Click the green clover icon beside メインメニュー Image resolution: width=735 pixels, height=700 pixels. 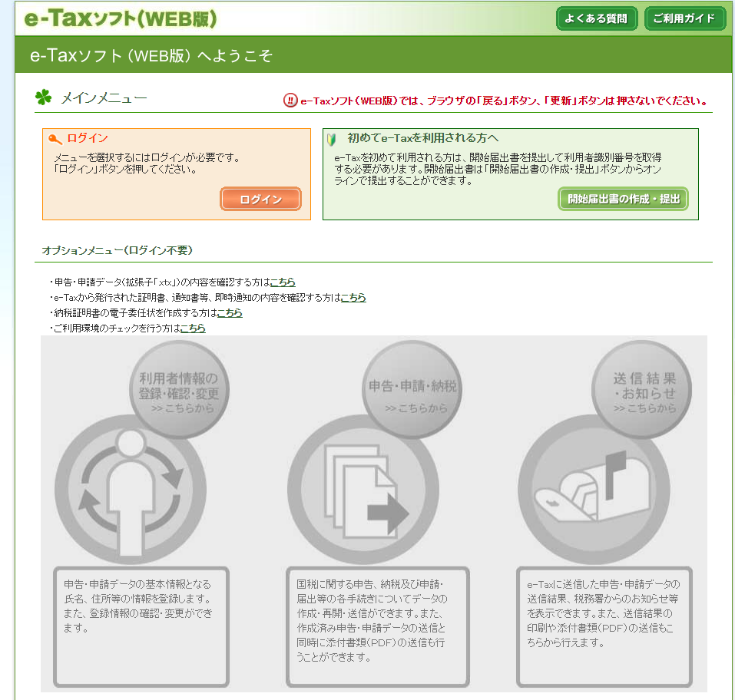click(43, 98)
